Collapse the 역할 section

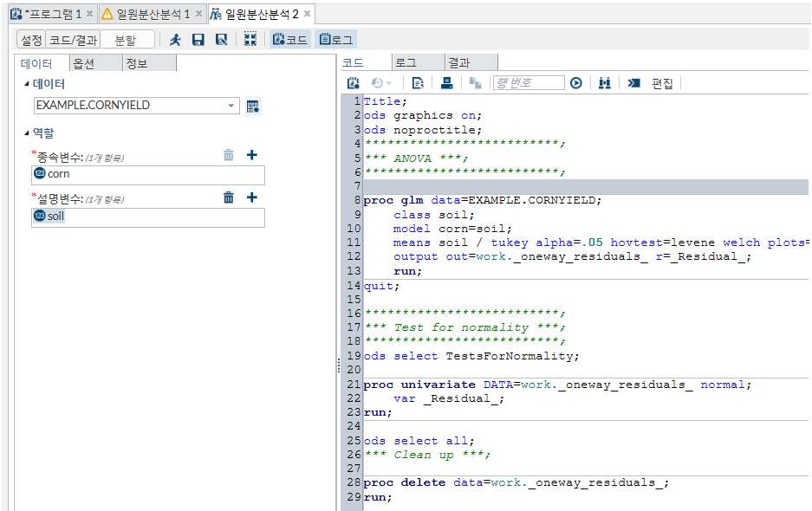[25, 133]
